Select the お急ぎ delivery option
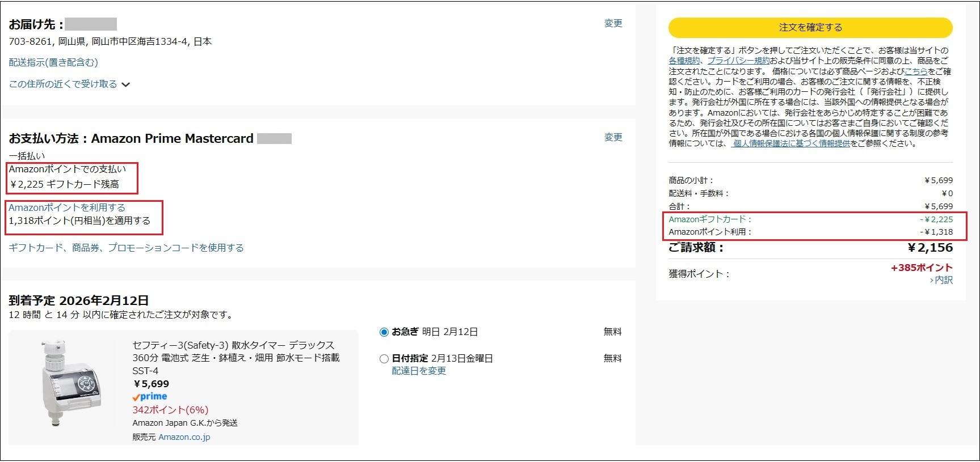This screenshot has width=980, height=462. point(384,332)
